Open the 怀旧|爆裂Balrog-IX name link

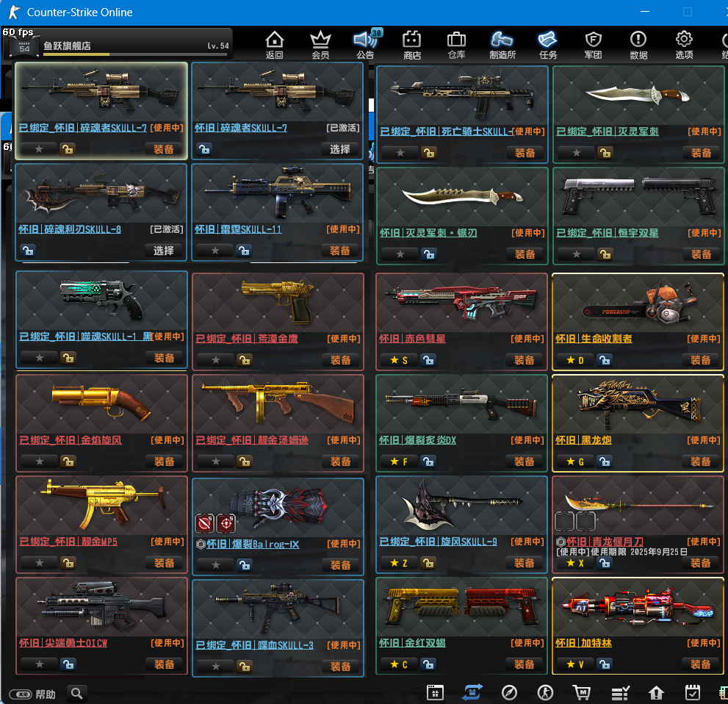[253, 544]
